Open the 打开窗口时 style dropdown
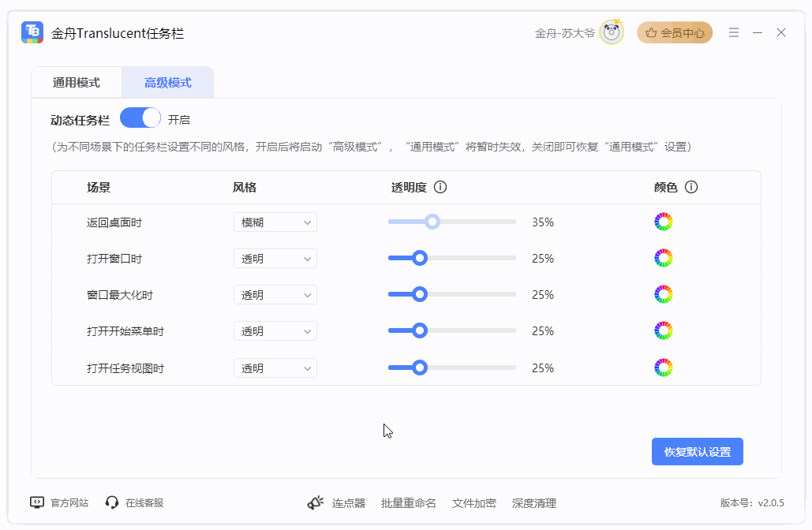The height and width of the screenshot is (530, 812). pos(275,259)
